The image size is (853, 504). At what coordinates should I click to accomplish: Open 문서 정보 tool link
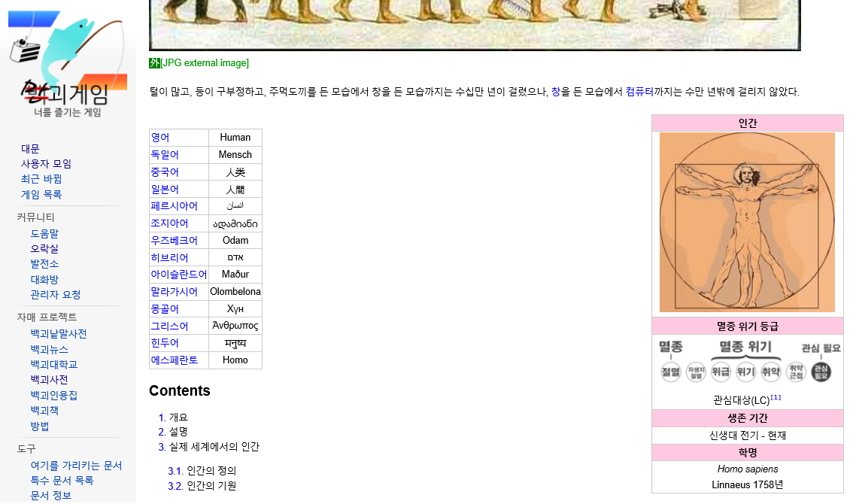[x=51, y=496]
